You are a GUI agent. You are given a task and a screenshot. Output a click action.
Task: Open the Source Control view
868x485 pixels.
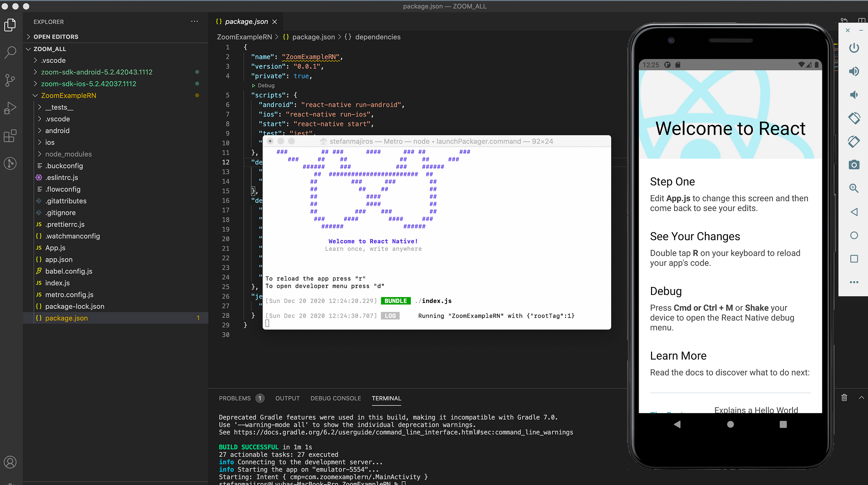(10, 80)
